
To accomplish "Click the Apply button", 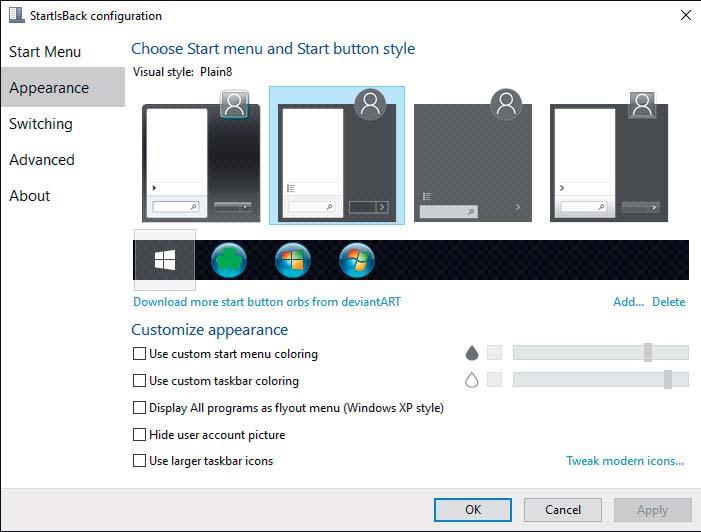I will click(x=652, y=510).
